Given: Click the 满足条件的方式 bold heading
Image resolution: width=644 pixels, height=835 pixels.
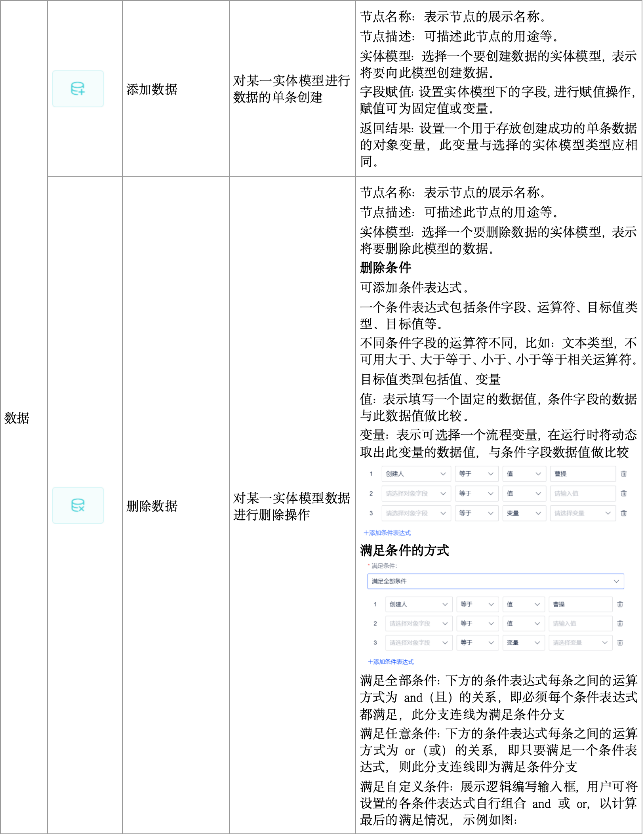Looking at the screenshot, I should coord(404,550).
